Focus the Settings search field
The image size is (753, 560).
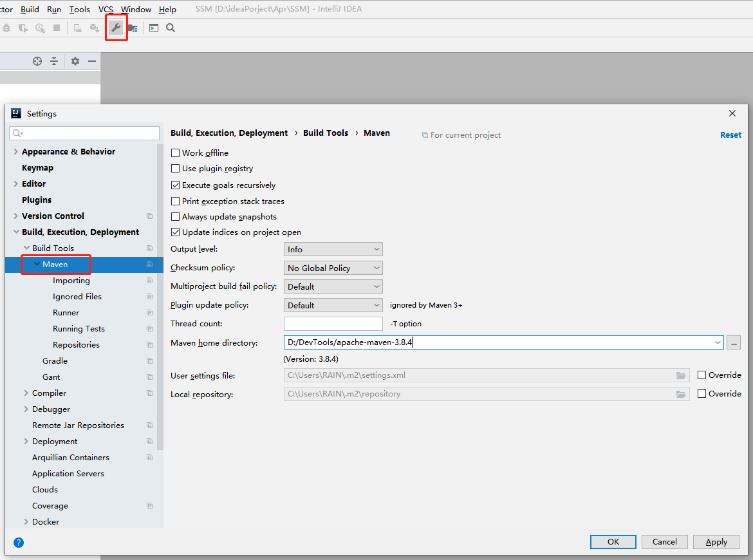tap(84, 133)
